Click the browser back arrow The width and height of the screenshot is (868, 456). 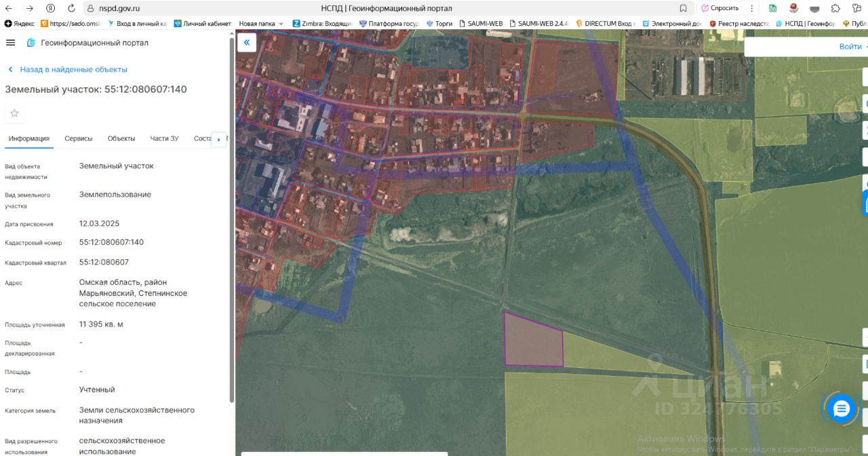point(9,8)
